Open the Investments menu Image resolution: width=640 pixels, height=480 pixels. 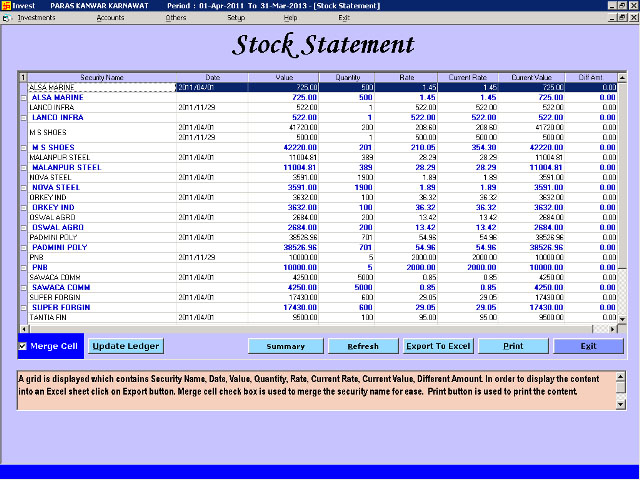pos(36,18)
